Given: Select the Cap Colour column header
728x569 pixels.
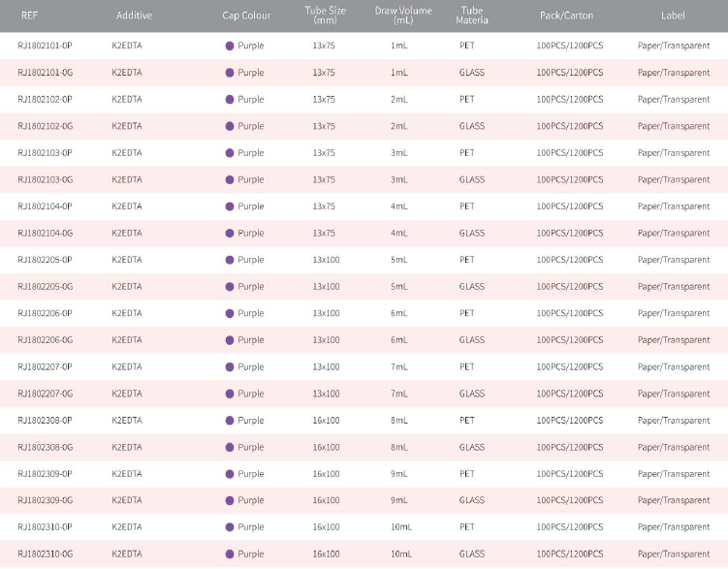Looking at the screenshot, I should tap(246, 16).
